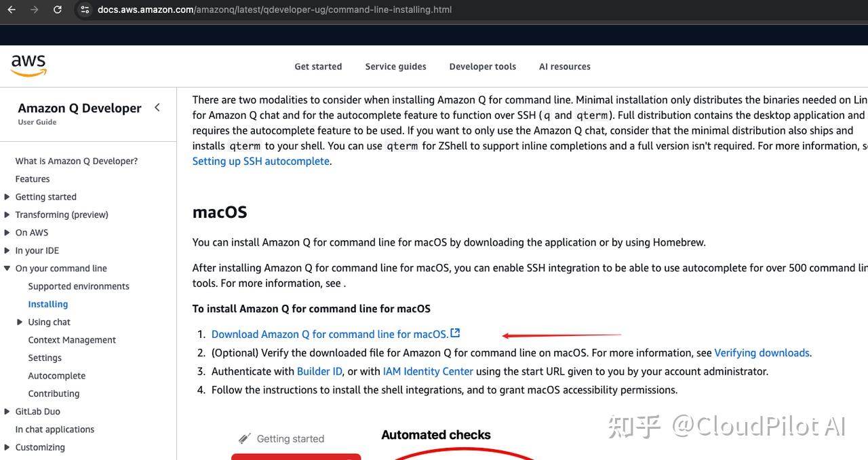
Task: Open the Verifying downloads link
Action: click(x=762, y=352)
